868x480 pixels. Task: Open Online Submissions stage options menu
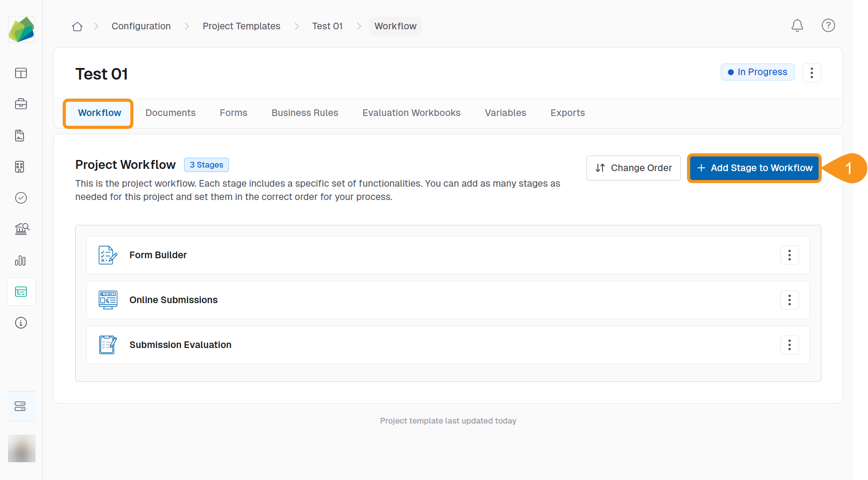tap(789, 300)
